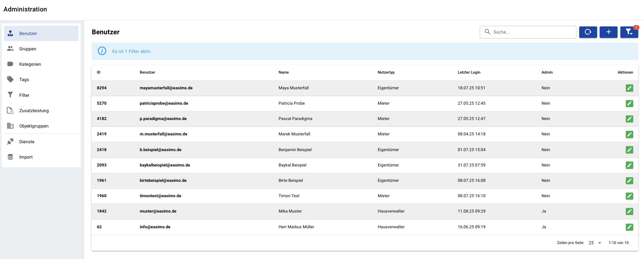
Task: Edit user timontest@easimo.de
Action: coord(629,196)
